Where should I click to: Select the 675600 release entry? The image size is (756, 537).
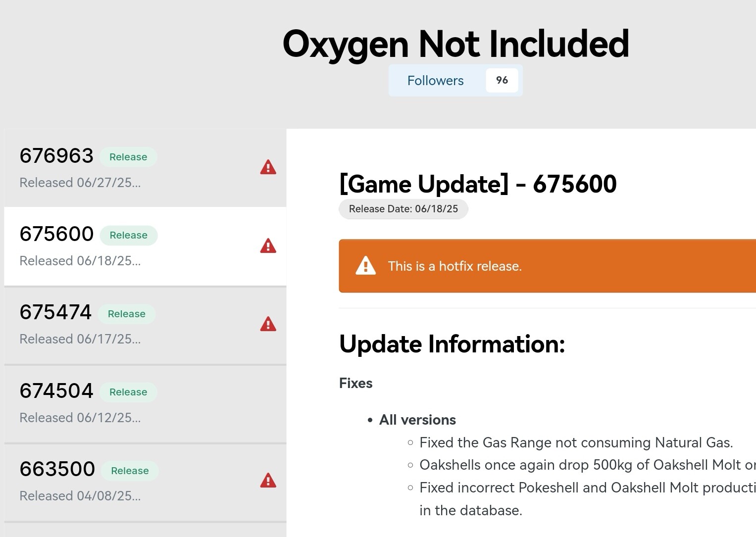[145, 246]
